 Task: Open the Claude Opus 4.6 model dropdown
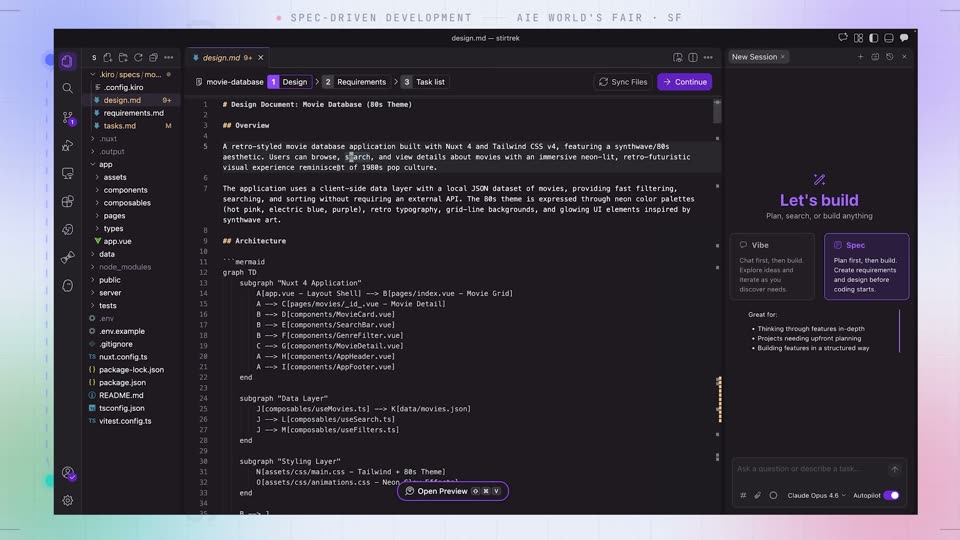pyautogui.click(x=816, y=495)
